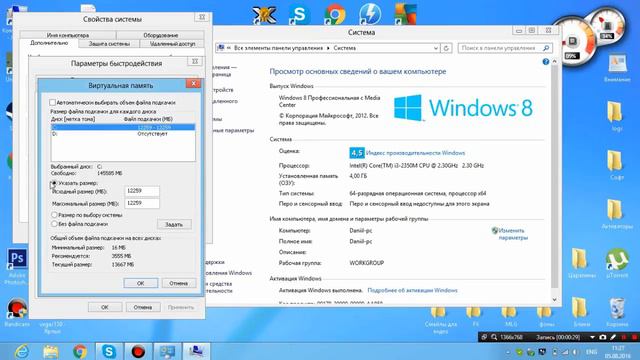Click OK in Параметры быстродействия dialog
The width and height of the screenshot is (640, 360).
tap(105, 307)
